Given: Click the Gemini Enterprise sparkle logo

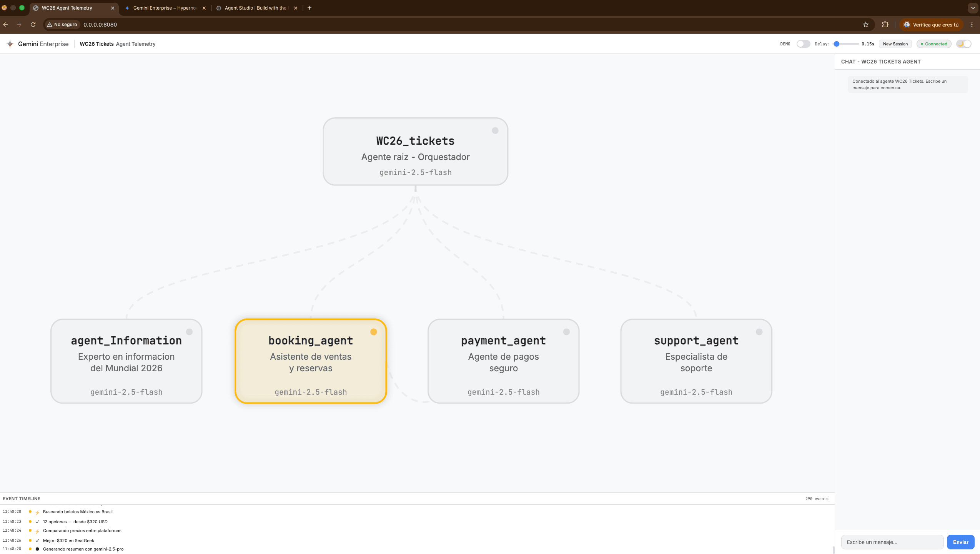Looking at the screenshot, I should click(10, 44).
